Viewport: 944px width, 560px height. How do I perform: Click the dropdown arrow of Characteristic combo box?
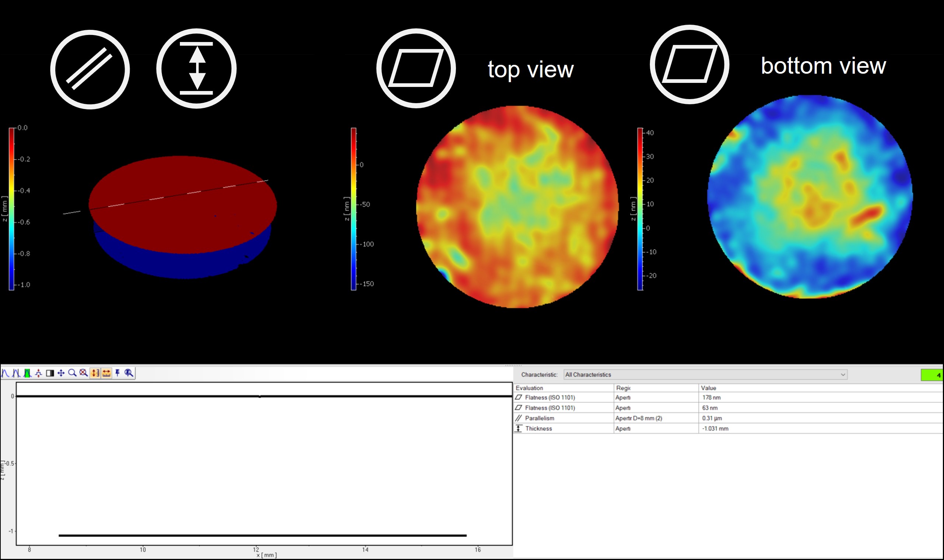843,375
